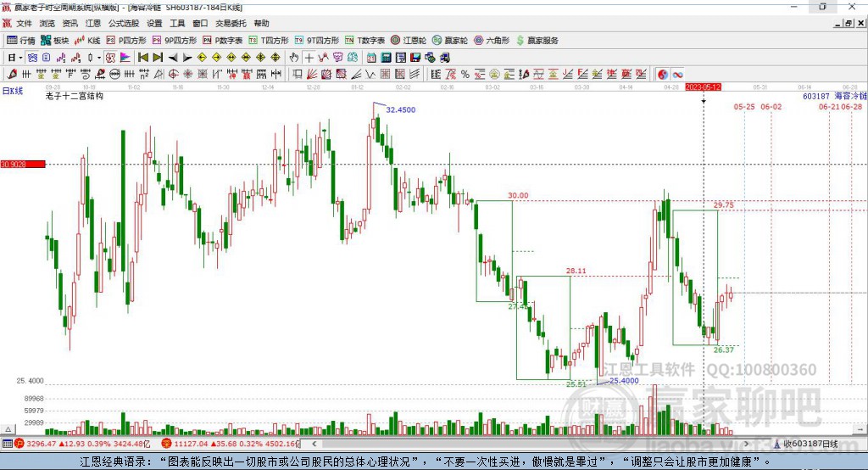Image resolution: width=868 pixels, height=470 pixels.
Task: Expand the candlestick style dropdown arrow
Action: pyautogui.click(x=98, y=58)
